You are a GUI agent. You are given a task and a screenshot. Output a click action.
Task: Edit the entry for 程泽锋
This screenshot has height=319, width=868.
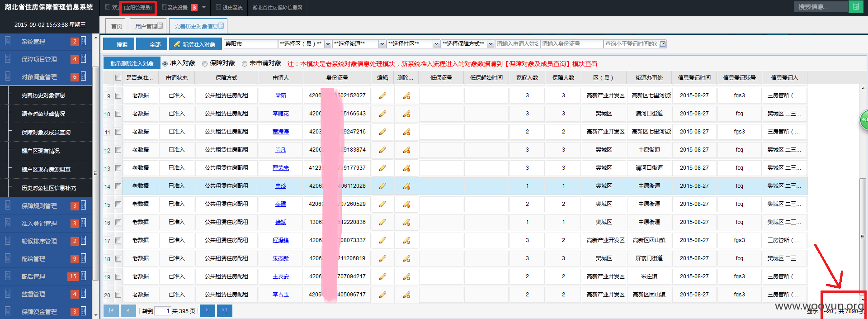pos(382,240)
